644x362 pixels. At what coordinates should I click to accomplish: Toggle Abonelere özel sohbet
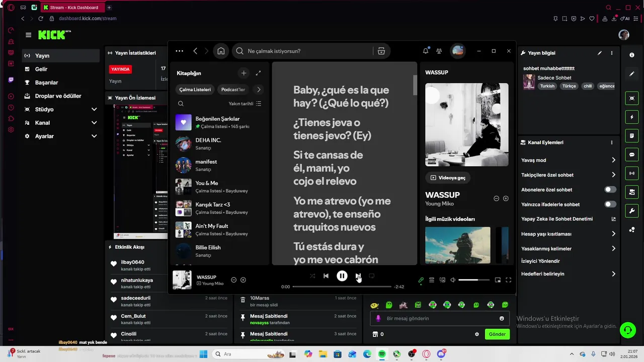[610, 190]
